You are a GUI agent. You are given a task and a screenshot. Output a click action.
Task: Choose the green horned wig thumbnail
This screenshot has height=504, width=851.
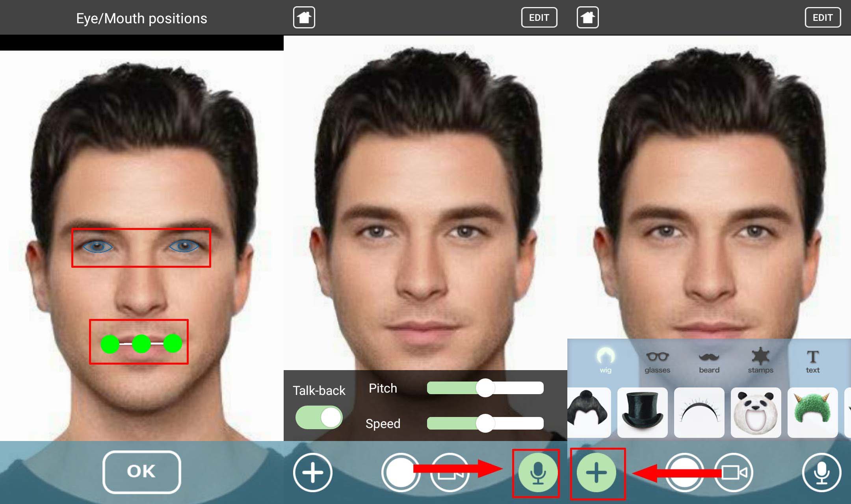[812, 412]
